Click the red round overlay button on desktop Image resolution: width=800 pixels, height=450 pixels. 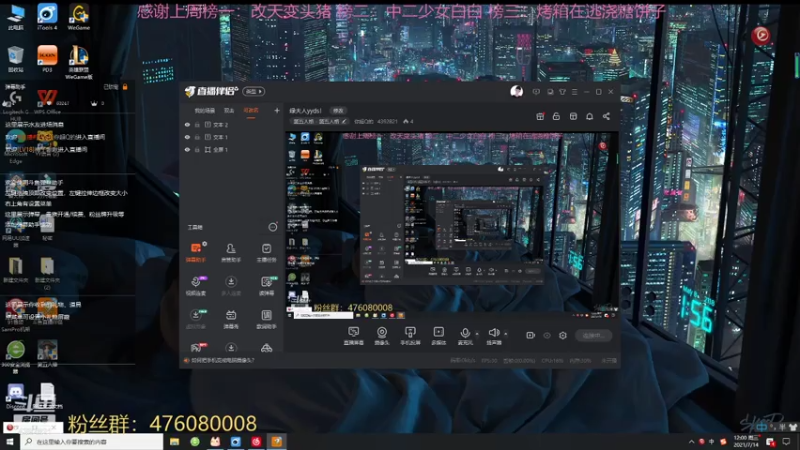tap(761, 35)
